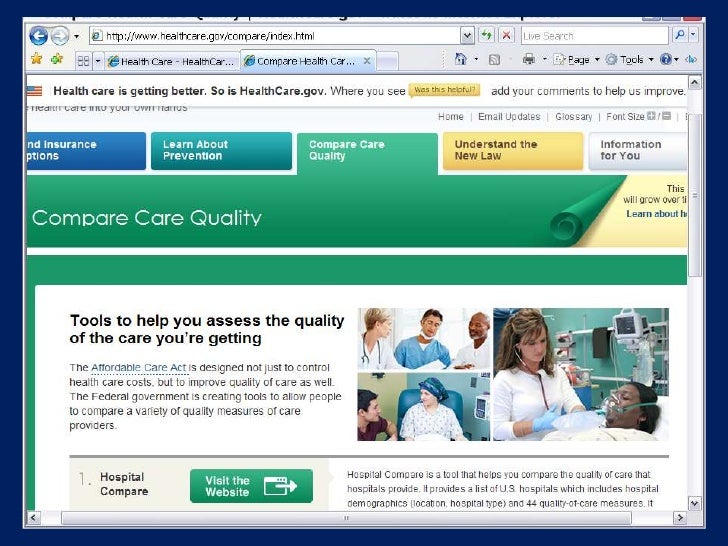Click into the Live Search box
Image resolution: width=728 pixels, height=546 pixels.
click(594, 36)
